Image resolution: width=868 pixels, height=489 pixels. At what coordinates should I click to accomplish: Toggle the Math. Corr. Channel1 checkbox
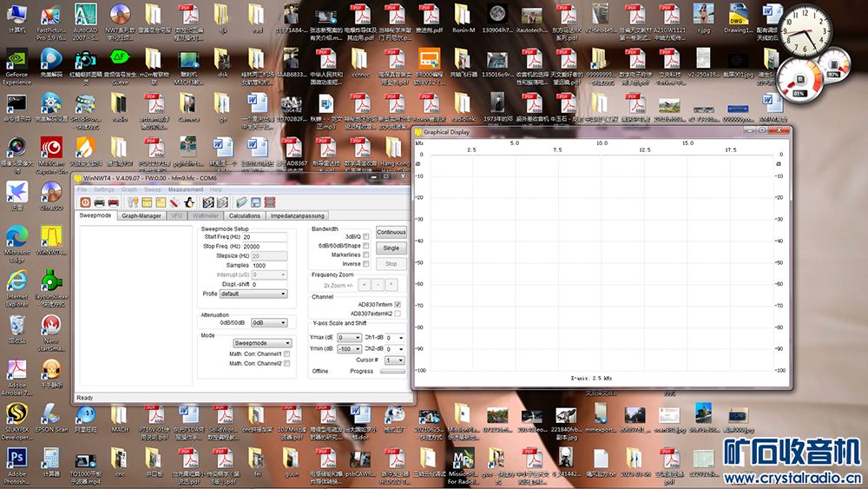click(x=287, y=354)
